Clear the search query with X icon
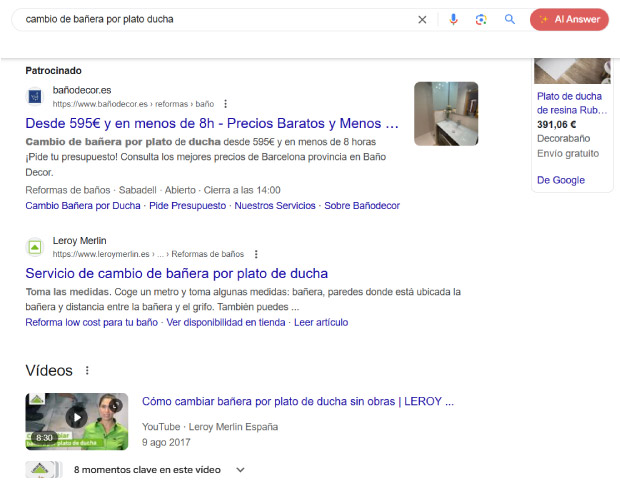The height and width of the screenshot is (483, 620). (422, 19)
